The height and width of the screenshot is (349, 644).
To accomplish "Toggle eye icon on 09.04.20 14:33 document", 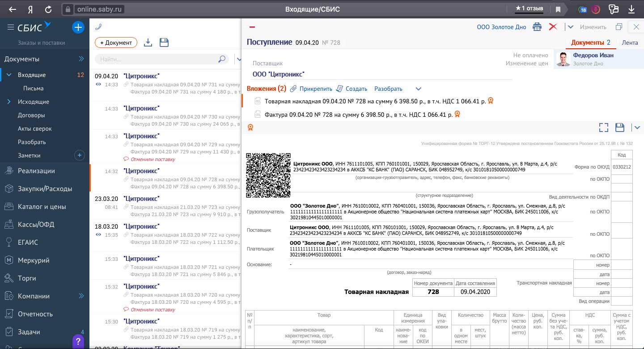I will coord(98,84).
